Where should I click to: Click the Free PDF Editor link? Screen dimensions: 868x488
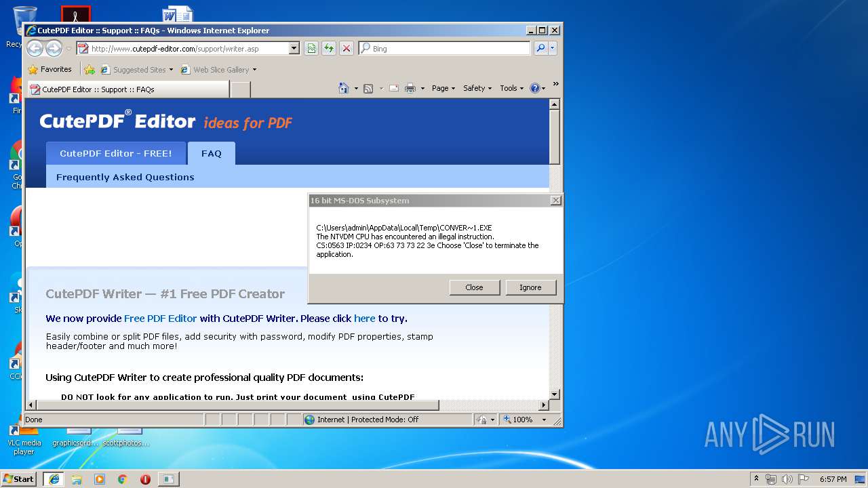(160, 319)
